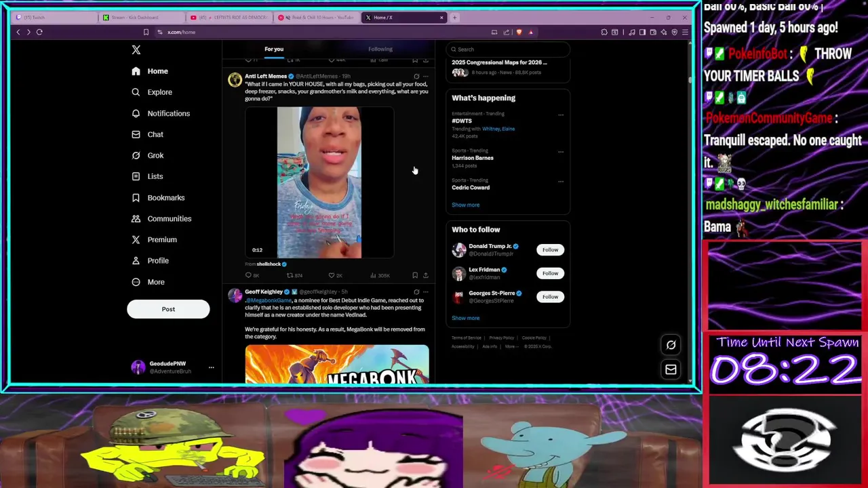Reload the page in browser

pos(39,32)
